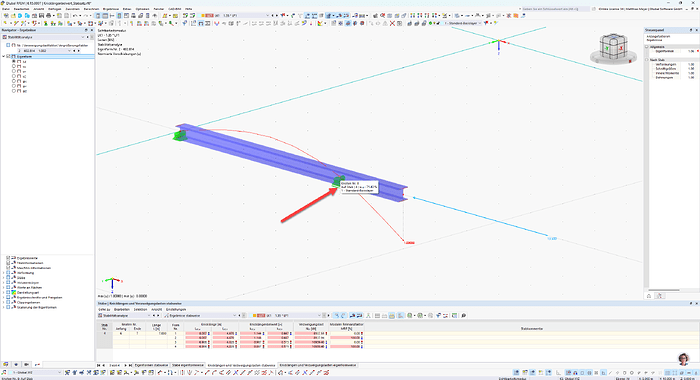Viewport: 700px width, 380px height.
Task: Switch to the Eigenformen stabweise tab
Action: [151, 365]
